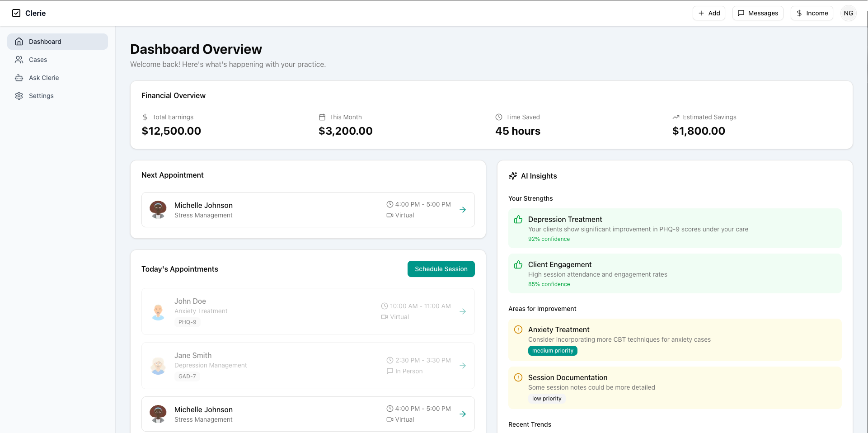868x433 pixels.
Task: Click the NG profile avatar
Action: [849, 13]
